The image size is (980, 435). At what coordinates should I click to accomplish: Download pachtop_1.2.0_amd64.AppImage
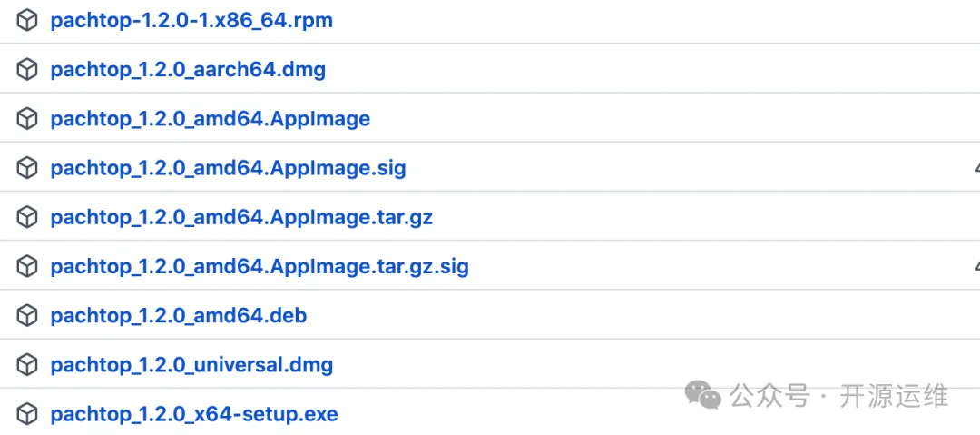(211, 118)
